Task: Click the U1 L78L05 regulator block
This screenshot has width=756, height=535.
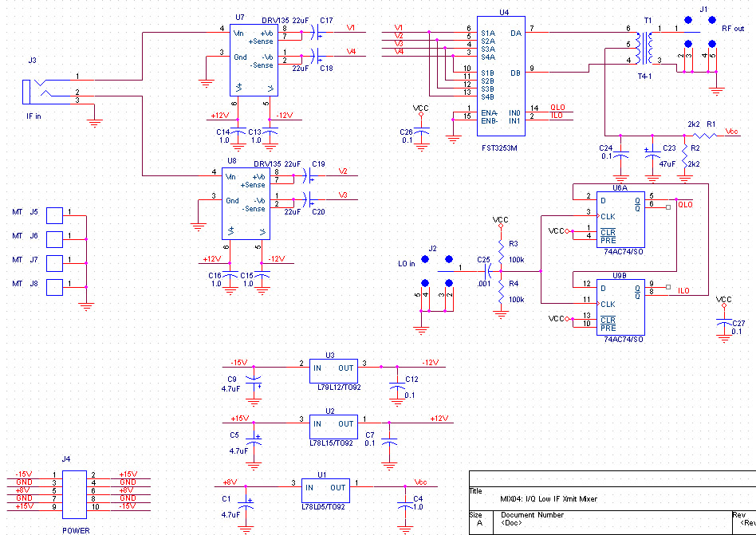Action: [325, 488]
